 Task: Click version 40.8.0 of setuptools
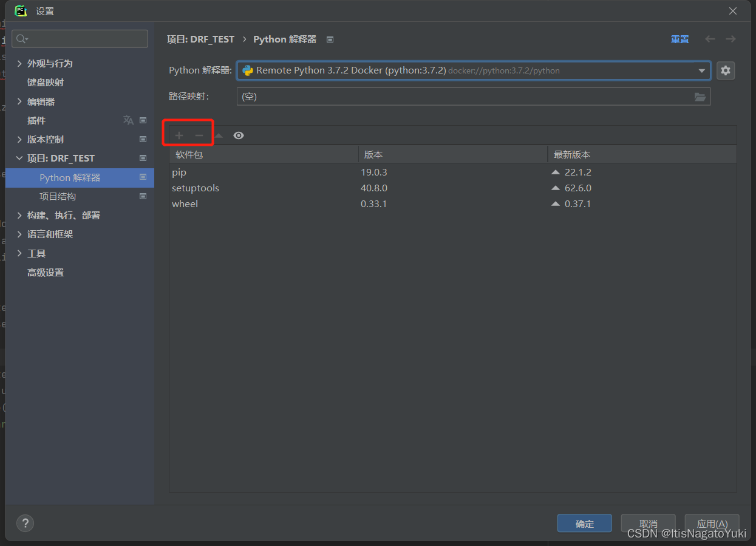click(373, 188)
